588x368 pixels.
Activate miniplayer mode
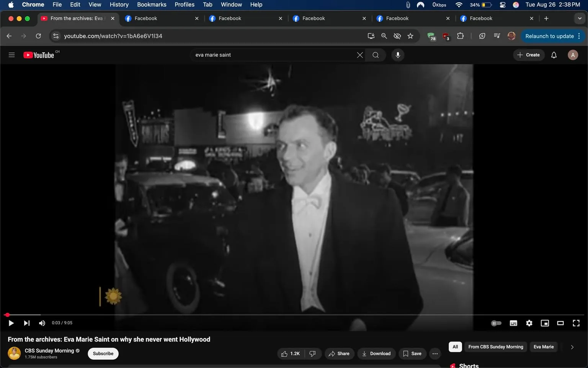(x=545, y=323)
